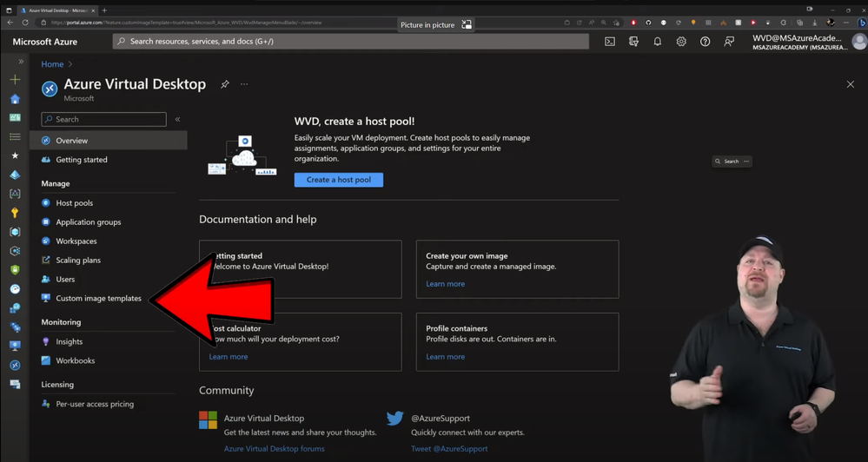Open All services list icon
Screen dimensions: 868x462
click(15, 136)
